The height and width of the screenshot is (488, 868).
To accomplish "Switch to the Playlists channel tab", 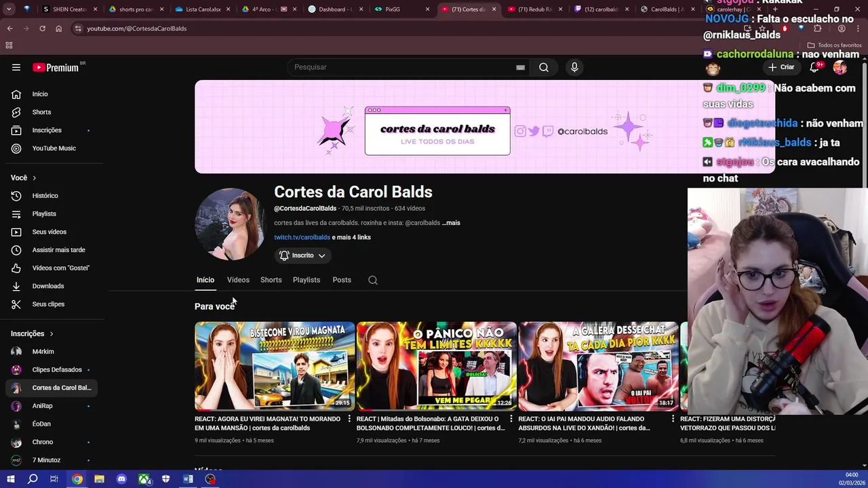I will coord(307,280).
